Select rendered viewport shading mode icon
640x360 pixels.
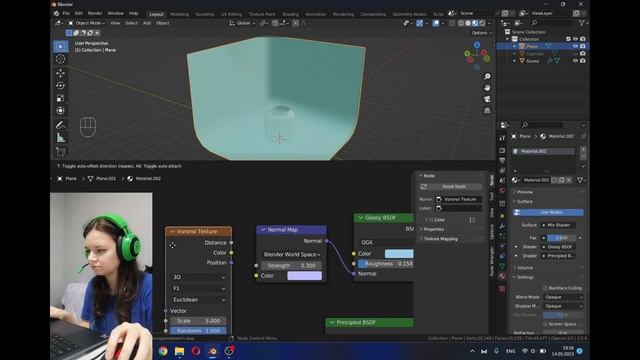[x=482, y=23]
